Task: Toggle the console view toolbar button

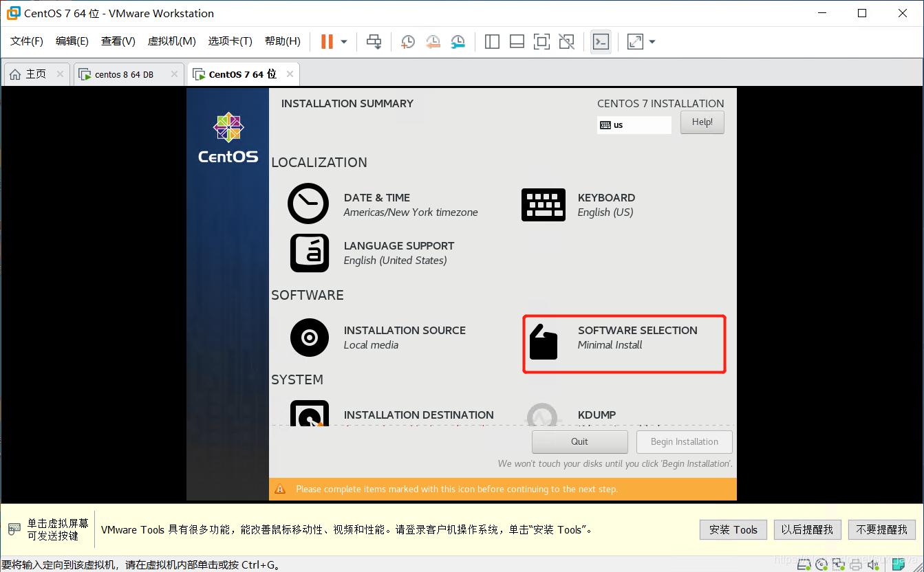Action: (601, 42)
